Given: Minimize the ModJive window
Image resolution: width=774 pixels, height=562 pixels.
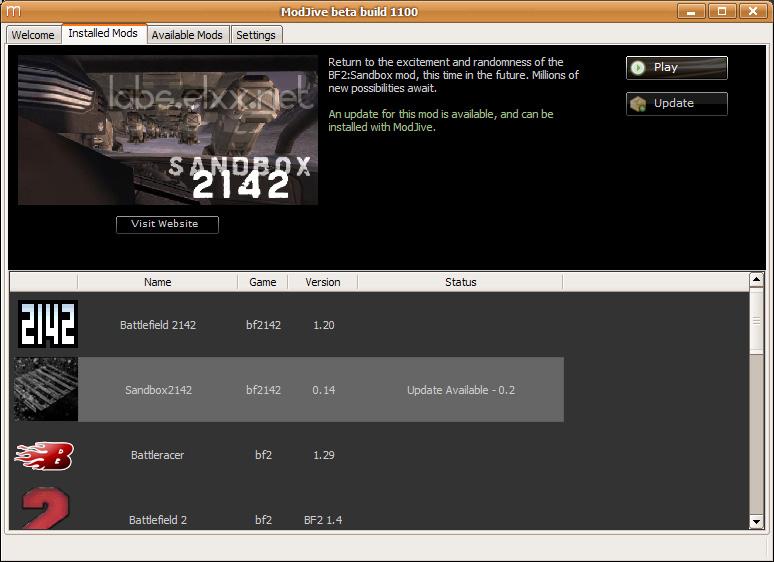Looking at the screenshot, I should 691,11.
